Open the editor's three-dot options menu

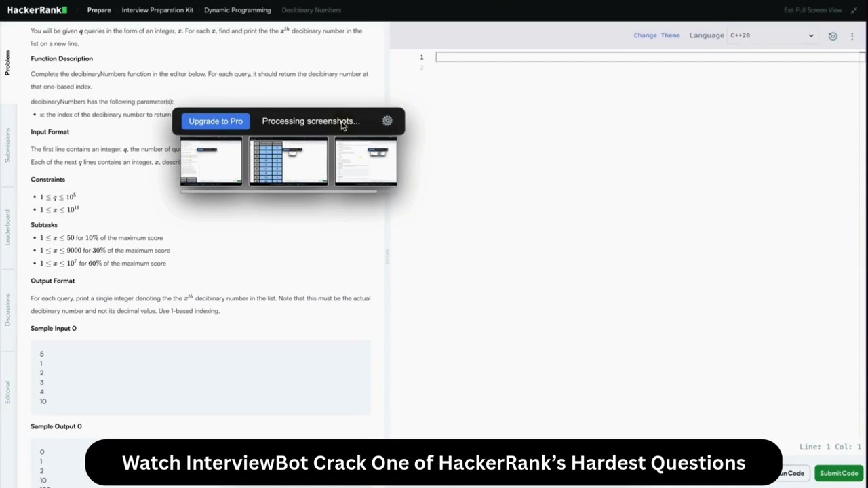pos(852,36)
